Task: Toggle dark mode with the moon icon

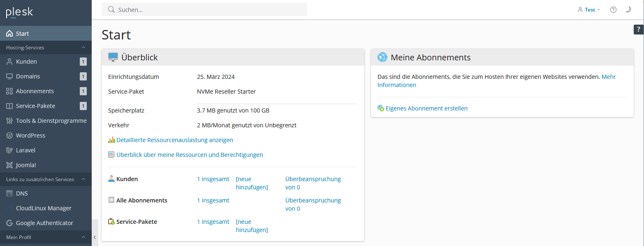Action: coord(628,10)
